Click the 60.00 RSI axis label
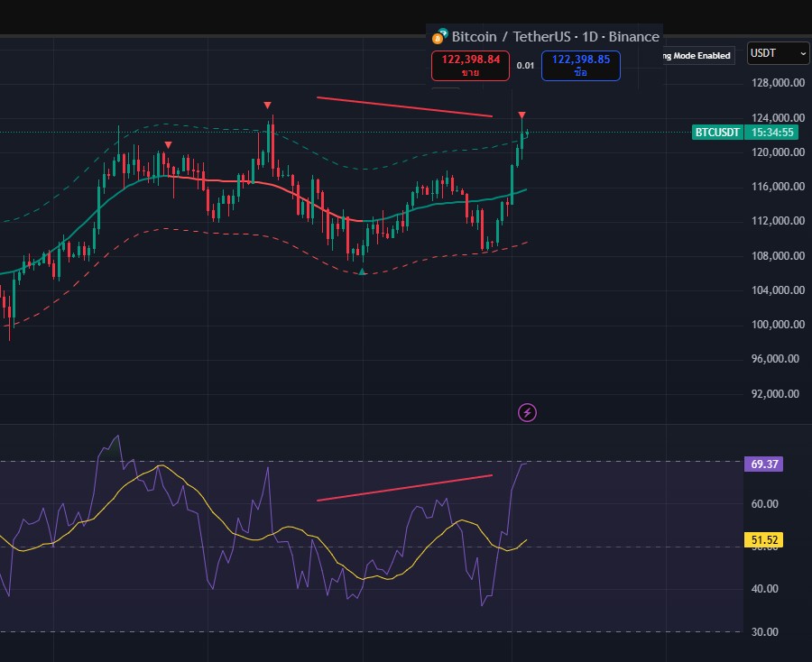The height and width of the screenshot is (662, 812). tap(764, 503)
